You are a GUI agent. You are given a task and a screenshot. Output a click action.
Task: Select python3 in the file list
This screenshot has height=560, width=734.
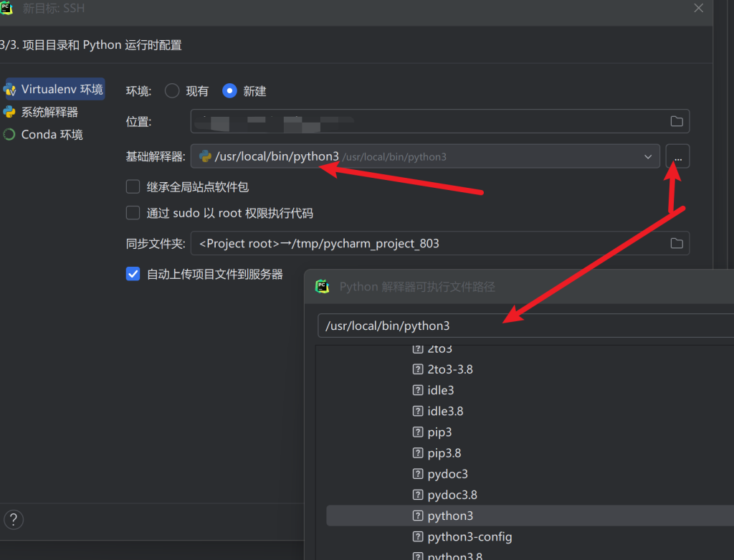pos(450,516)
